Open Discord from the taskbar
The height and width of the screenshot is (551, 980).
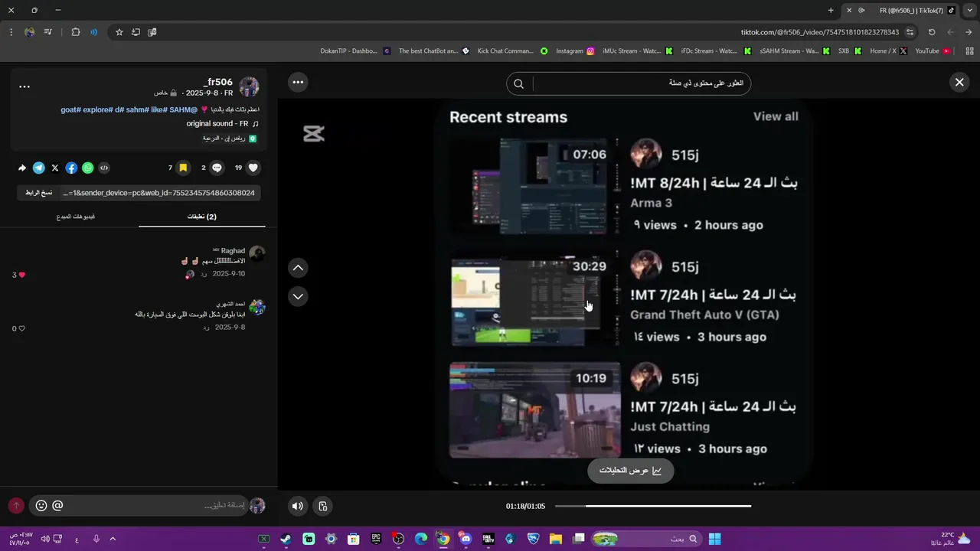point(465,539)
